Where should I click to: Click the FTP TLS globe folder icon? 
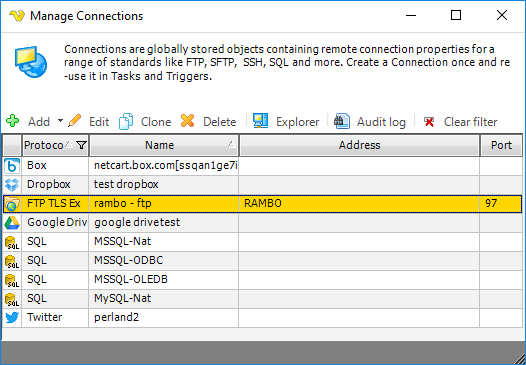coord(12,204)
